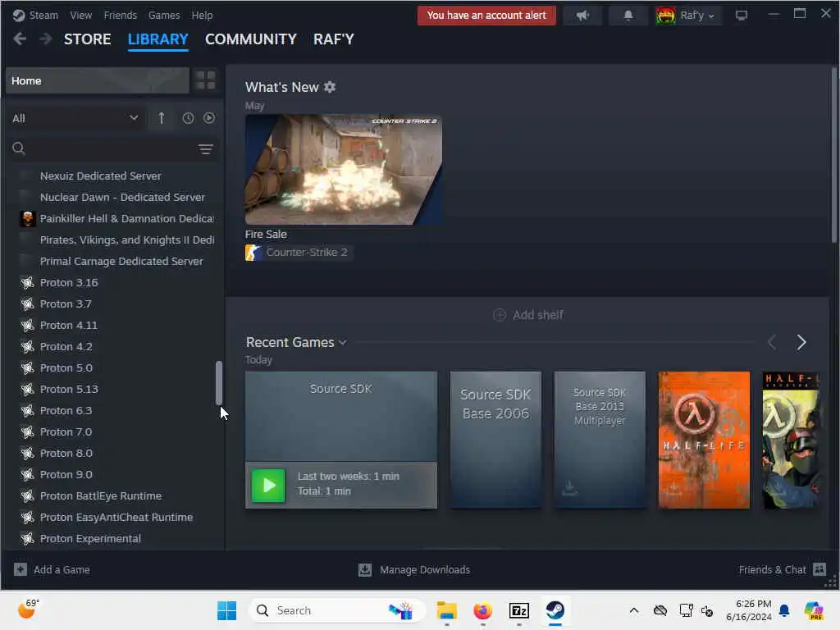This screenshot has width=840, height=630.
Task: Click the Home library button
Action: pos(98,80)
